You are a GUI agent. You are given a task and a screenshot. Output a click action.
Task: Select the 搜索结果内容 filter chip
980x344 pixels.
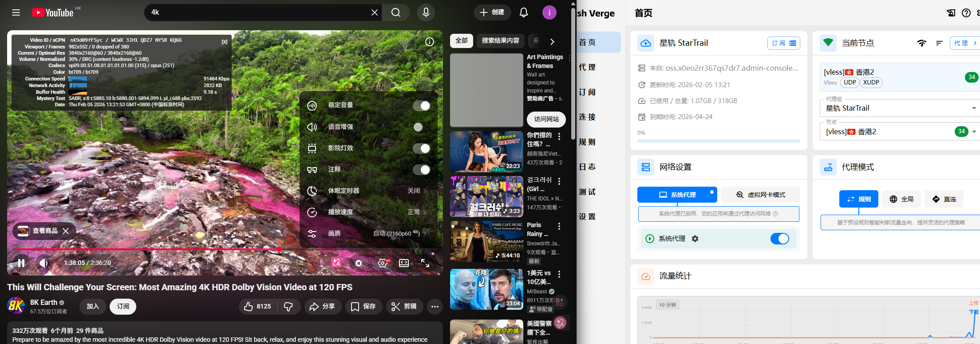point(500,40)
